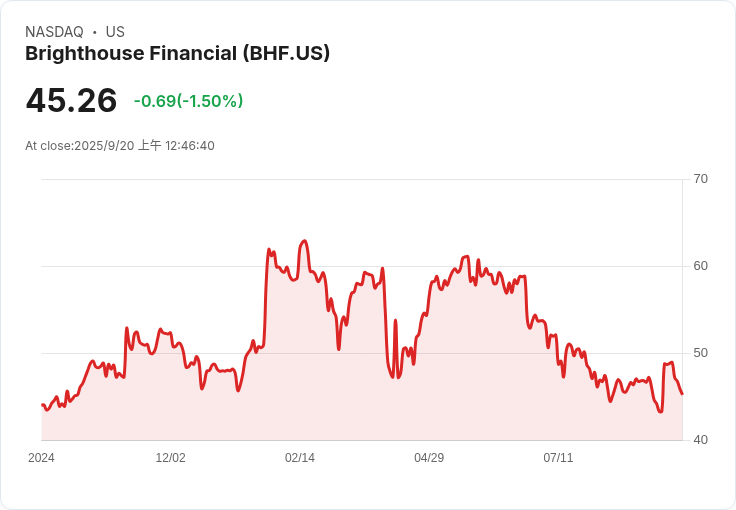Click the US market label
Screen dimensions: 736x510
[115, 32]
